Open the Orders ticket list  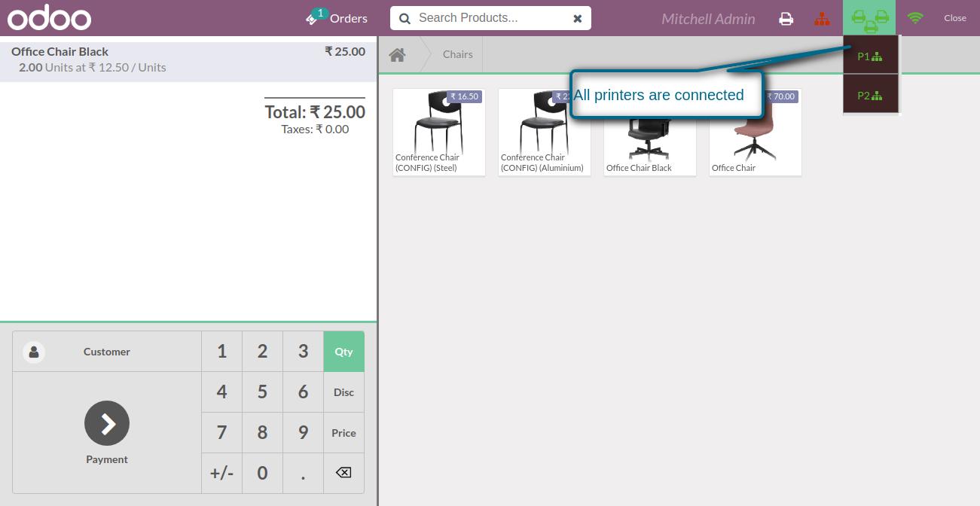pos(337,18)
